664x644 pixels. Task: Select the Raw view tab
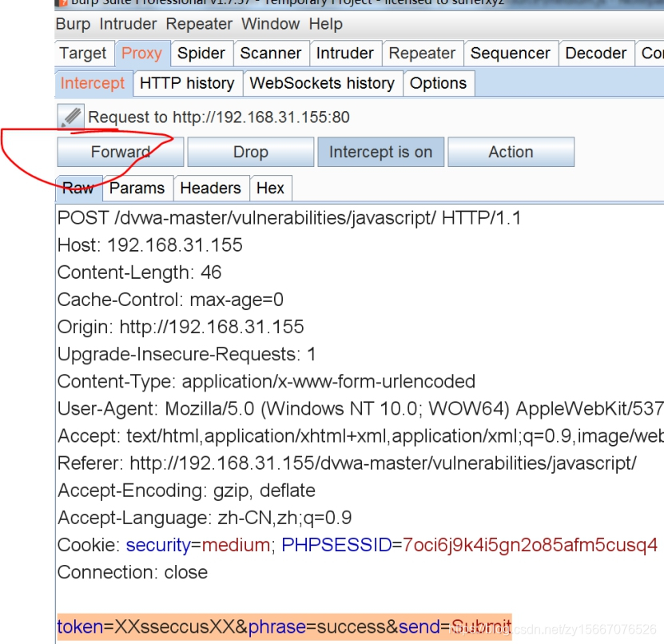(x=78, y=188)
